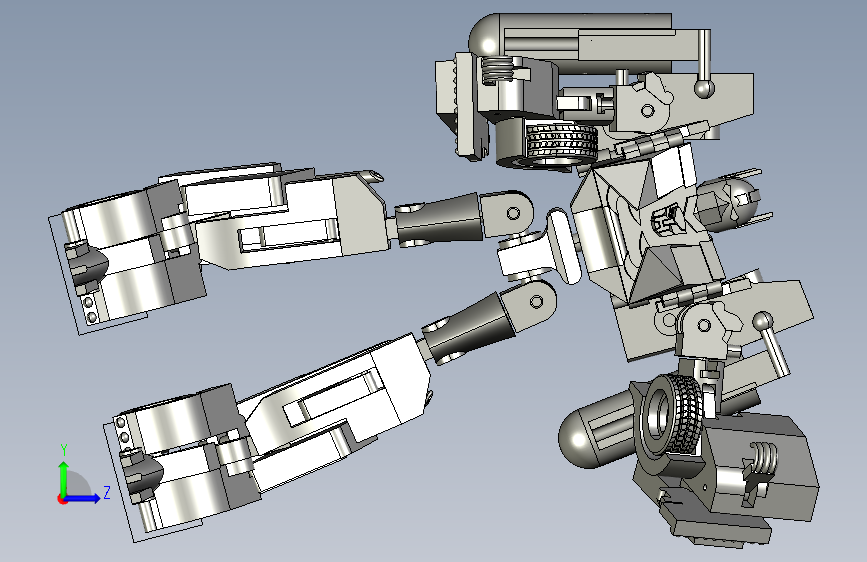Select the coil spring at the top assembly
This screenshot has height=562, width=867.
(x=497, y=70)
